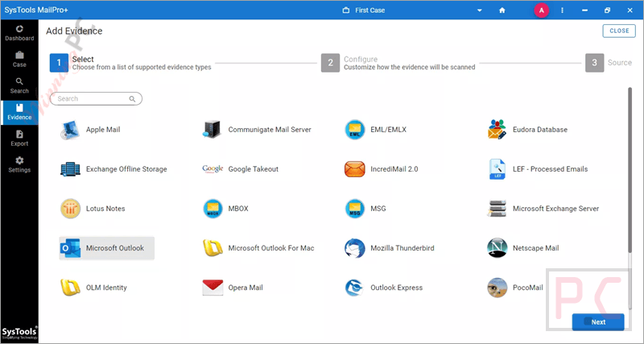The height and width of the screenshot is (344, 644).
Task: Choose the Communigate Mail Server icon
Action: (x=213, y=130)
